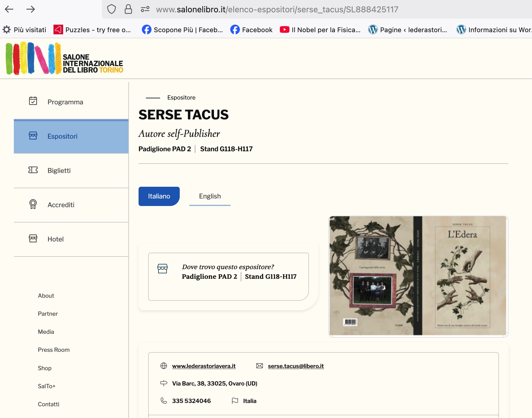Click the stand icon in Dove trovo box
The height and width of the screenshot is (418, 532).
[163, 268]
